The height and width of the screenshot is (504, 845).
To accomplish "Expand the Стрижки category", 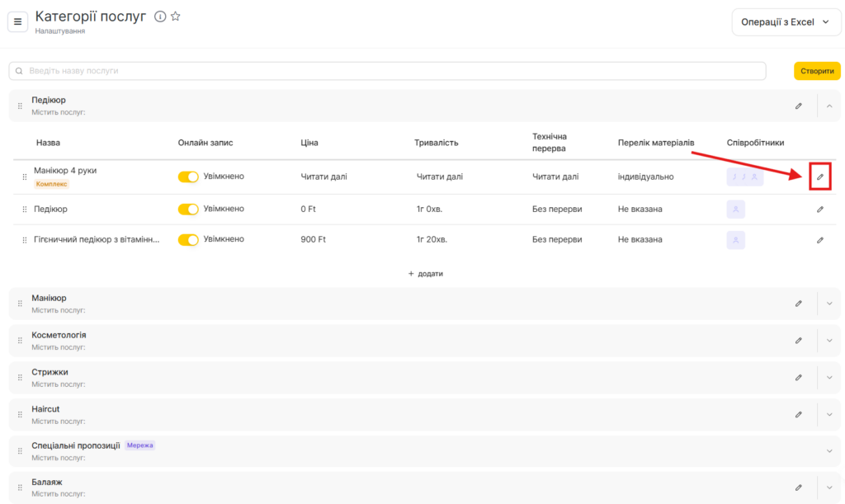I will 829,378.
